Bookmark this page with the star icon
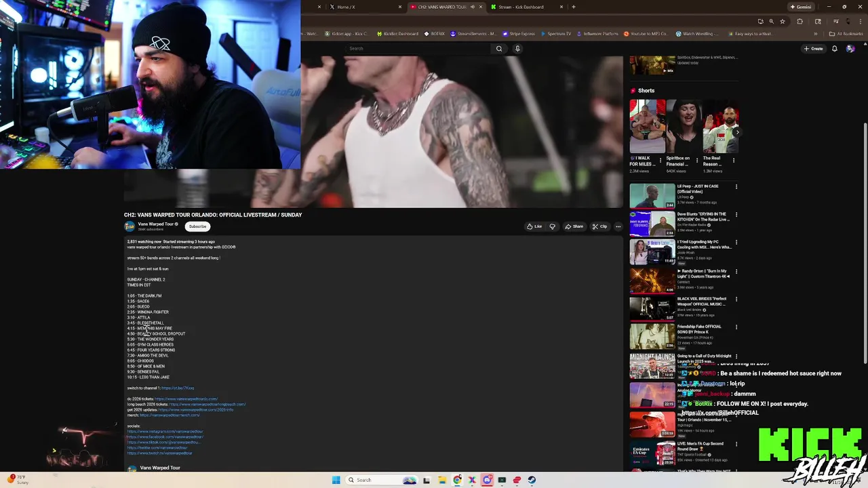Image resolution: width=868 pixels, height=488 pixels. coord(783,21)
